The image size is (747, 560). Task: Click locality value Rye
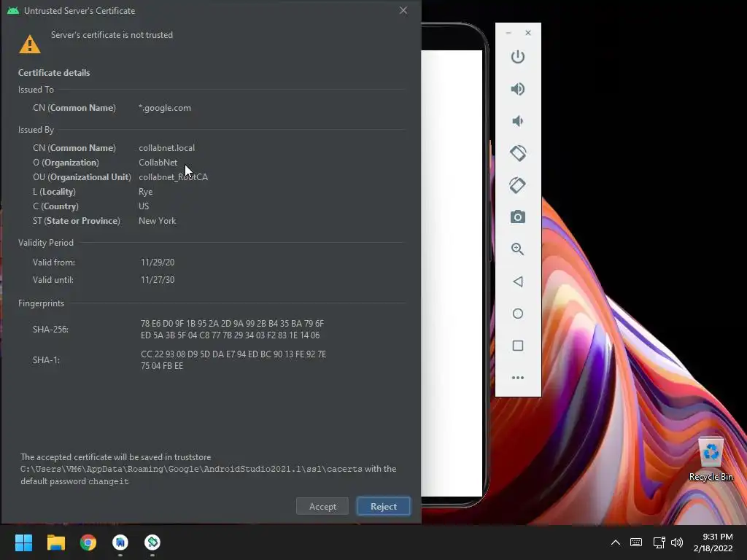pos(146,192)
